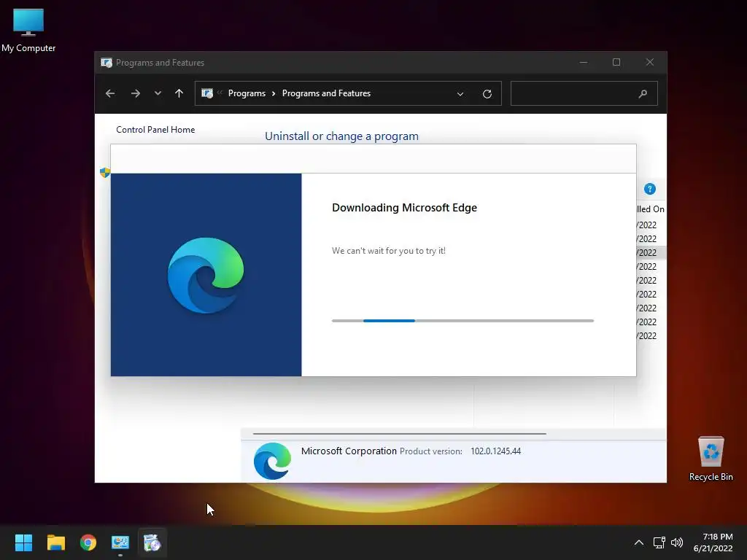747x560 pixels.
Task: Select the Edge installer taskbar icon
Action: [152, 542]
